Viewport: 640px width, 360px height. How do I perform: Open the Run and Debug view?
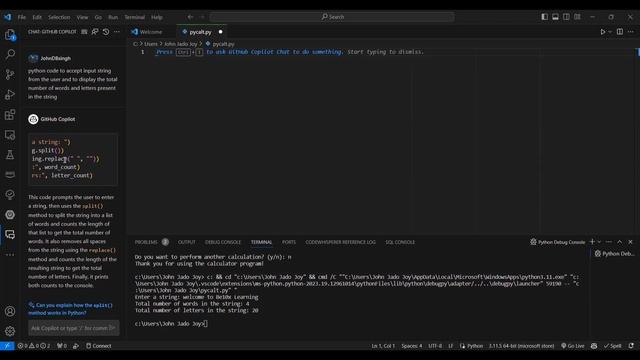tap(10, 94)
